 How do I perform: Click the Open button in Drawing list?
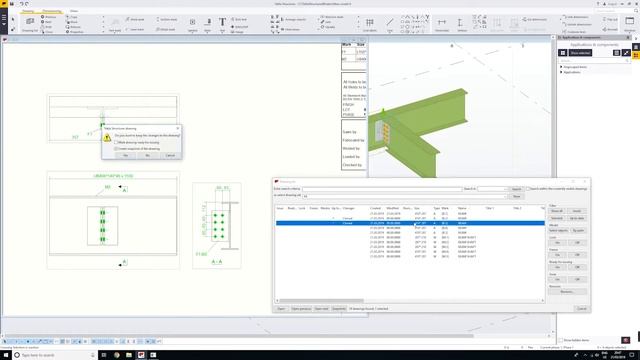281,309
